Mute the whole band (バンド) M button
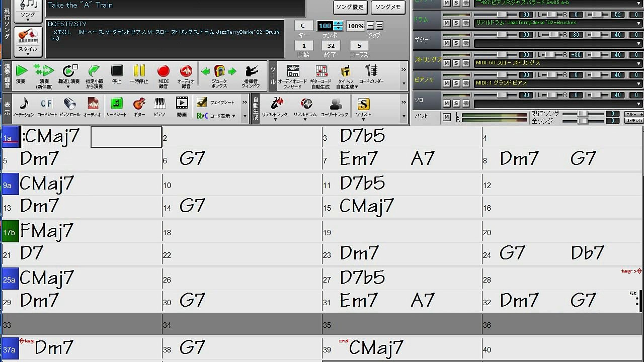644x362 pixels. [x=446, y=117]
